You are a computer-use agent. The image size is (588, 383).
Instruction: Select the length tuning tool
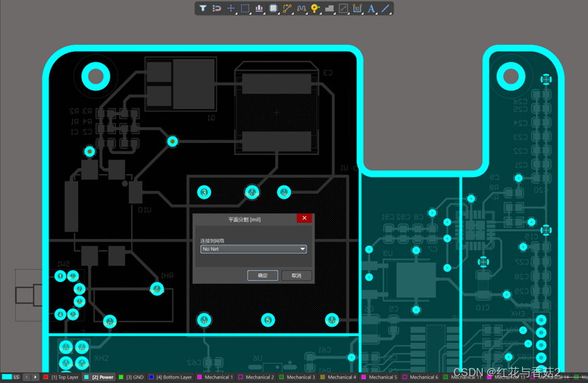[301, 8]
